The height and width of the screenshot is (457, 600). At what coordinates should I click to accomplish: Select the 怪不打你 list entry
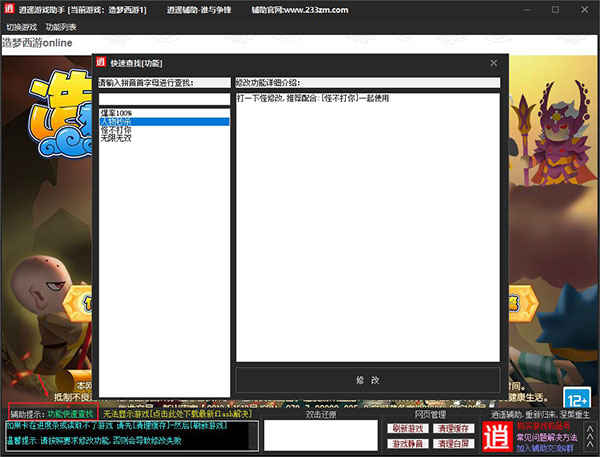point(165,130)
